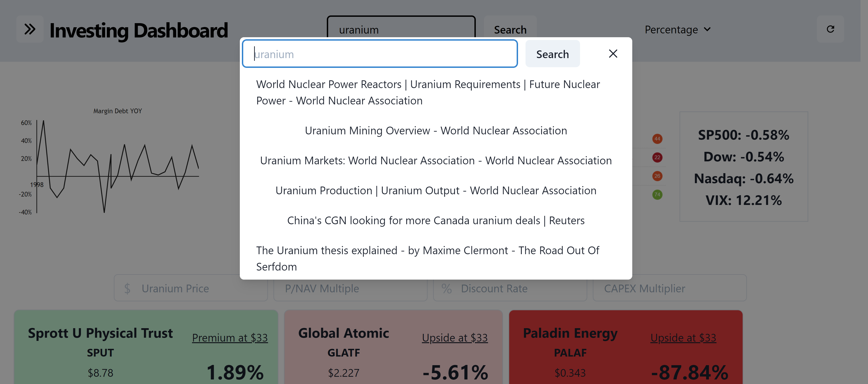Viewport: 868px width, 384px height.
Task: Click the 1.89% premium value
Action: pyautogui.click(x=235, y=372)
